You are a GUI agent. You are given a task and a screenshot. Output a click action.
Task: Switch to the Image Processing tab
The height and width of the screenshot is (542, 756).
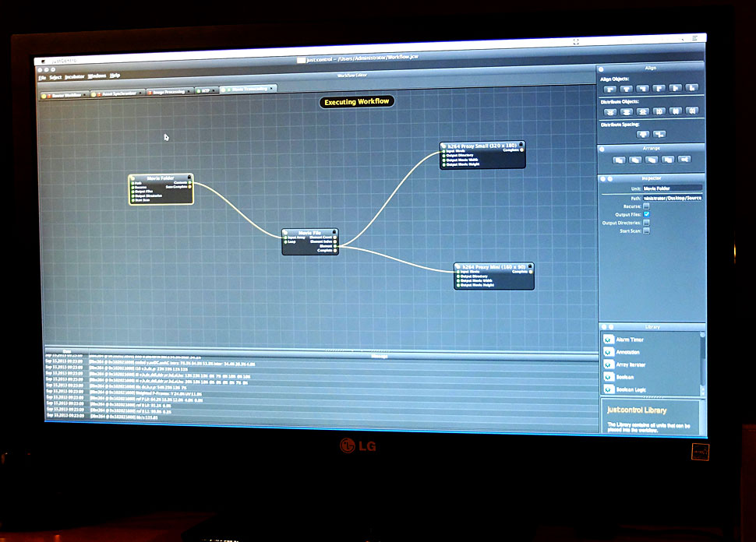coord(168,93)
